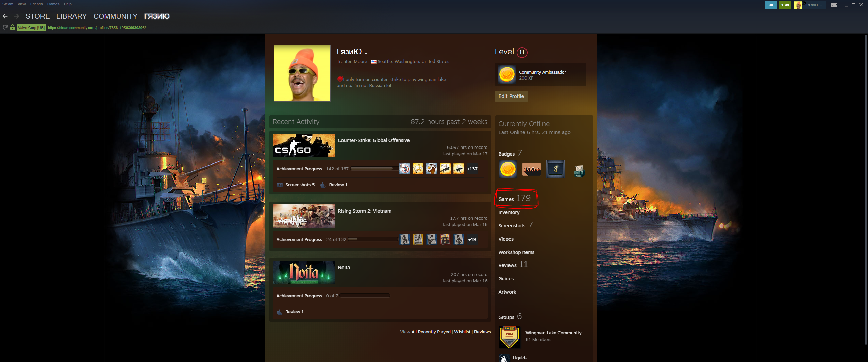Image resolution: width=868 pixels, height=362 pixels.
Task: Click the CS:GO submachine gun achievement icon
Action: coord(459,169)
